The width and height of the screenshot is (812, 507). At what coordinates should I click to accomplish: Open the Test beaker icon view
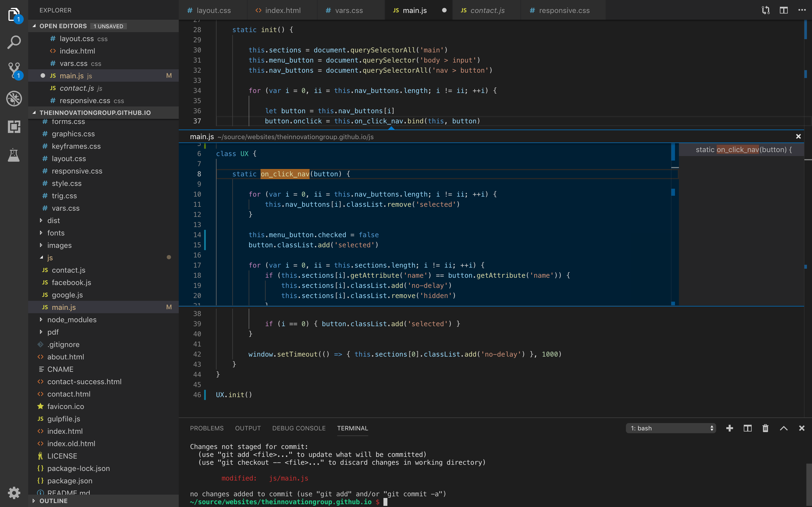click(x=14, y=155)
